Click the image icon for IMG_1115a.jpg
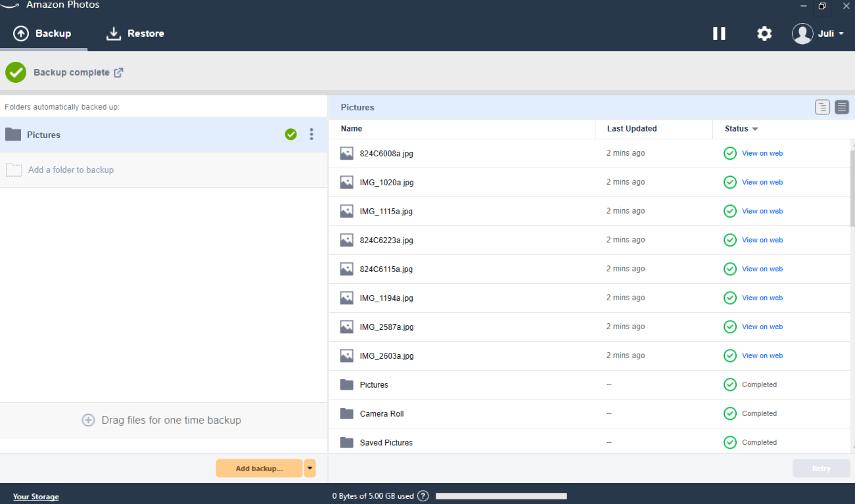855x504 pixels. (x=347, y=211)
